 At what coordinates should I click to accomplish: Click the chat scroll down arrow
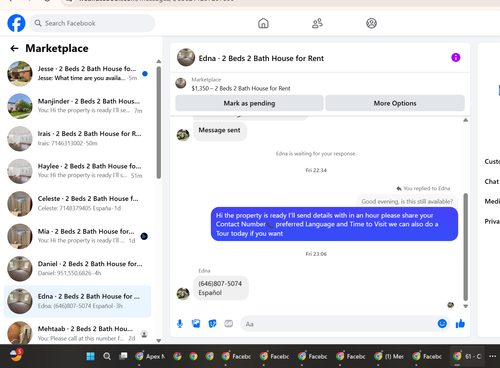click(466, 306)
